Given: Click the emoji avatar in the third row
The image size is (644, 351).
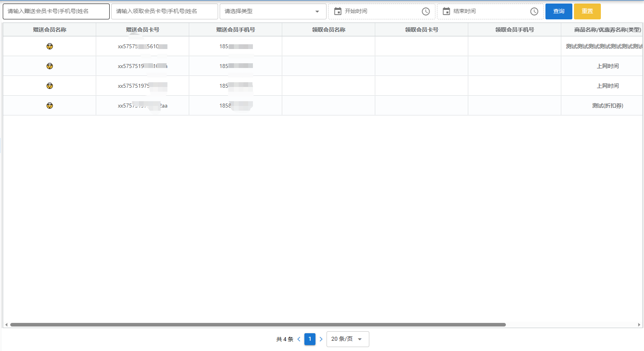Looking at the screenshot, I should (49, 86).
